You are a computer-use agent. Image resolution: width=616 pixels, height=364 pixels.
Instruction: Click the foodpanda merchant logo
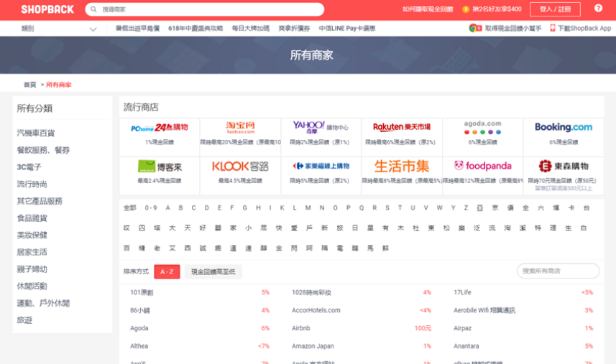point(482,166)
